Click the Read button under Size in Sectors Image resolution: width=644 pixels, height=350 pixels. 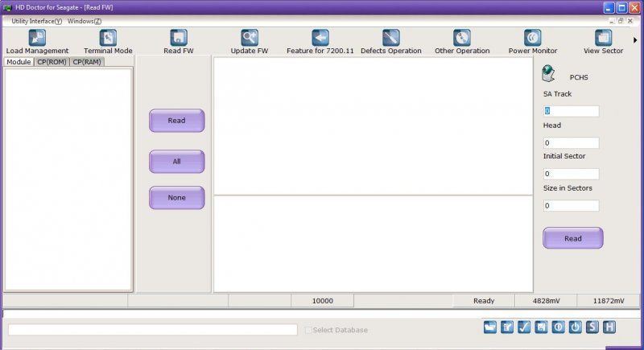(573, 238)
